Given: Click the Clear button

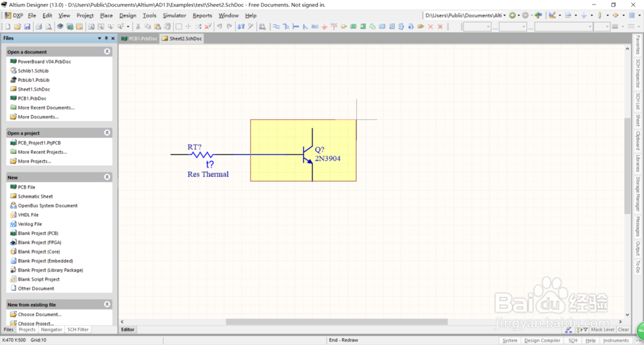Looking at the screenshot, I should (x=623, y=330).
